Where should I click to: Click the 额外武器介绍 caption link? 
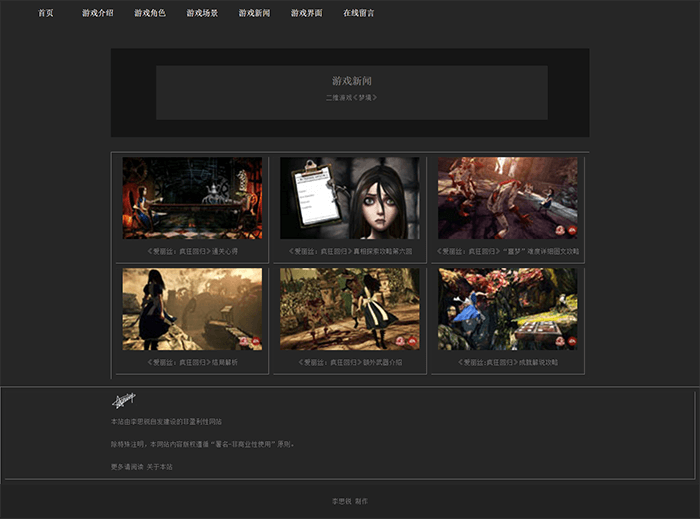350,362
